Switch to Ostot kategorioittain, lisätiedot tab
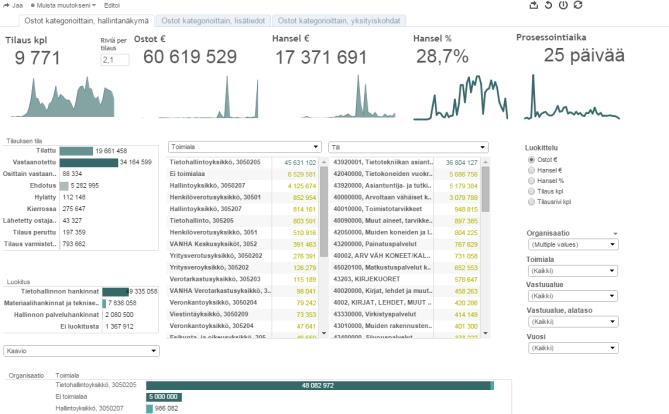Screen dimensions: 669x414 click(x=213, y=20)
